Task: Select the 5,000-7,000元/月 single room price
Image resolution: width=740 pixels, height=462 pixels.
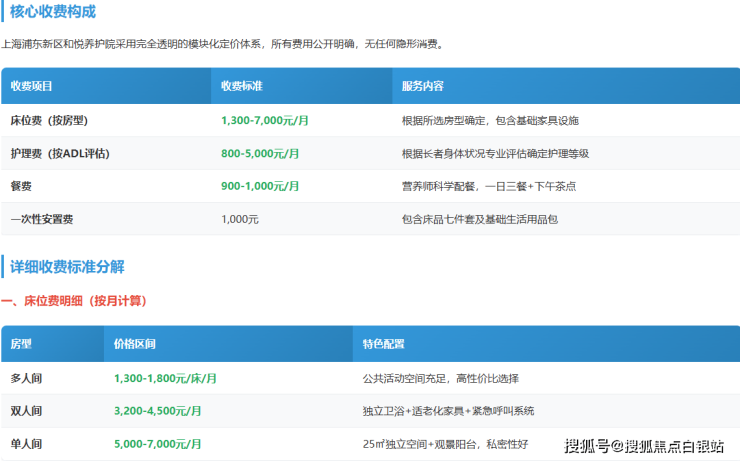Action: tap(157, 443)
